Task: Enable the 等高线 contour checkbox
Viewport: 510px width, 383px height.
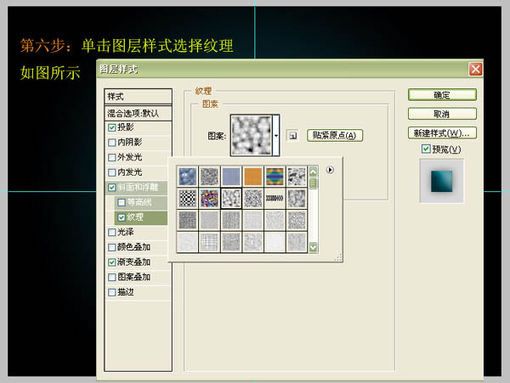Action: 121,202
